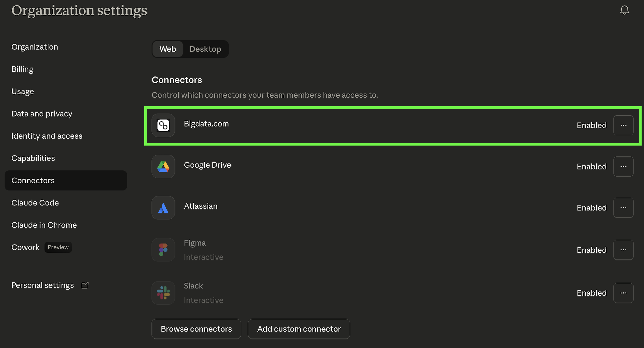Switch to the Web tab
644x348 pixels.
pyautogui.click(x=168, y=49)
